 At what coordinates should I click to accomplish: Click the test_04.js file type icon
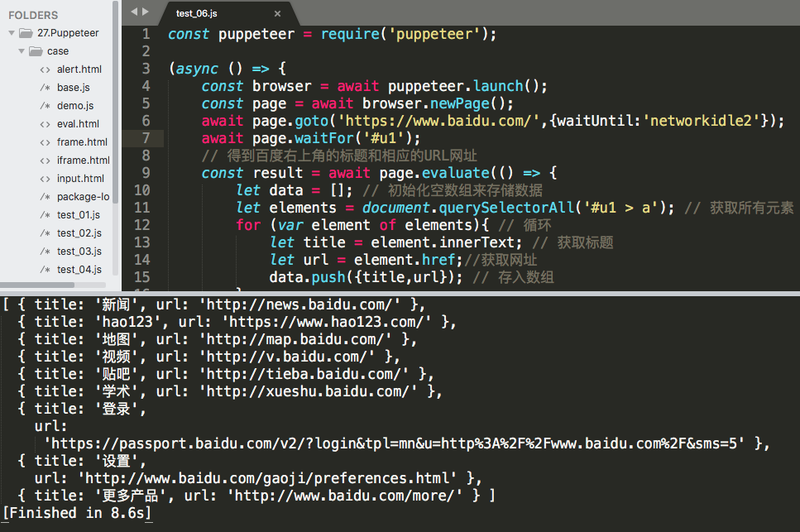46,270
